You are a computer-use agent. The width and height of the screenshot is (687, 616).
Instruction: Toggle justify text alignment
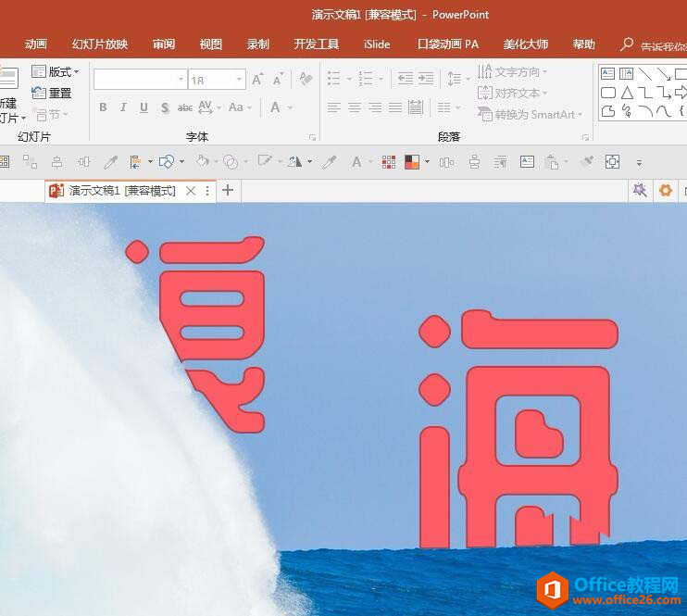pos(395,107)
